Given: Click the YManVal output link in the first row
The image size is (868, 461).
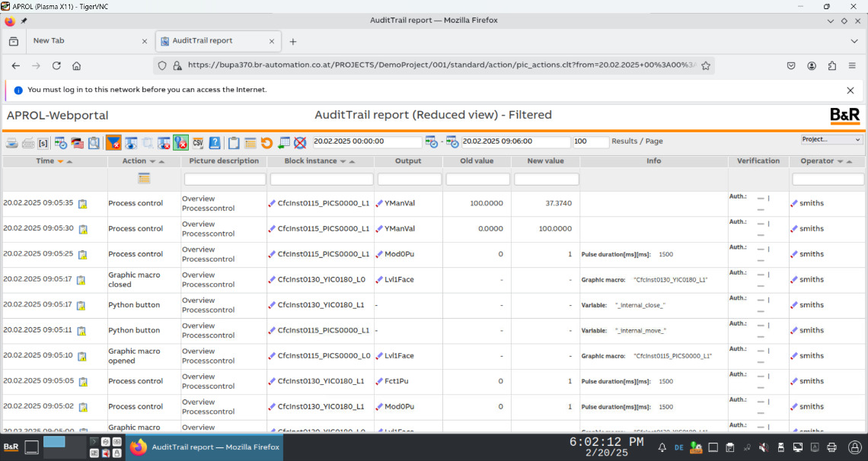Looking at the screenshot, I should 400,203.
